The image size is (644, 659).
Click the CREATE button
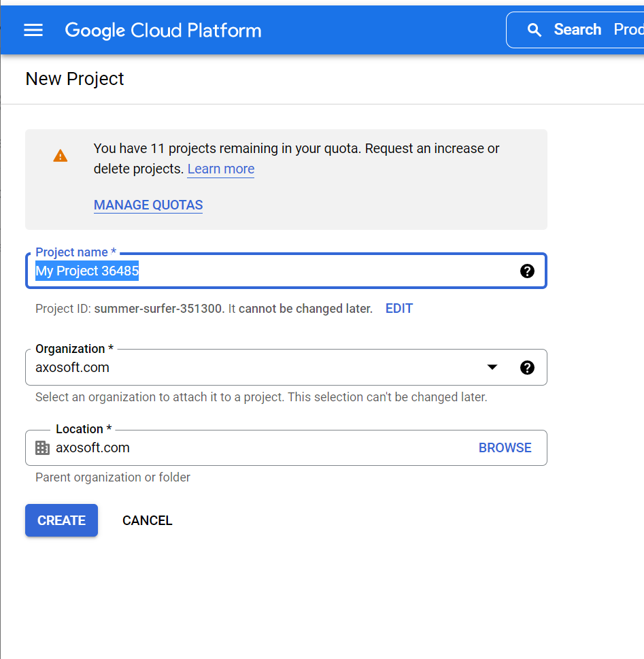pyautogui.click(x=61, y=520)
